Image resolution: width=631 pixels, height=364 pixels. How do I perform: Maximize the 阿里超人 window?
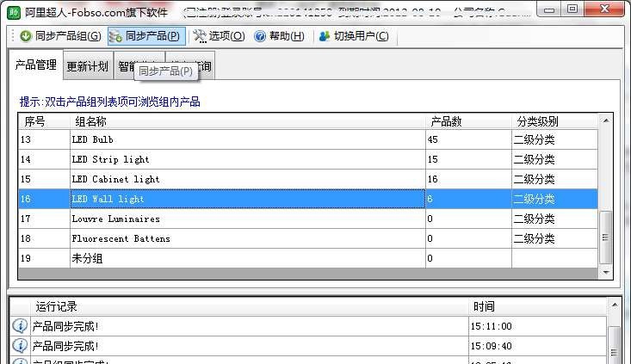coord(572,9)
